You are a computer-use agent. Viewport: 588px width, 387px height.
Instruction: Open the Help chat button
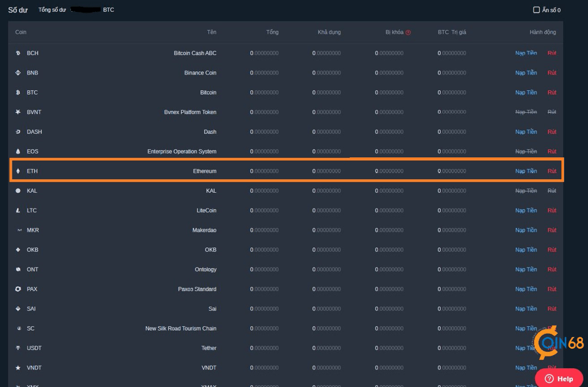[559, 378]
